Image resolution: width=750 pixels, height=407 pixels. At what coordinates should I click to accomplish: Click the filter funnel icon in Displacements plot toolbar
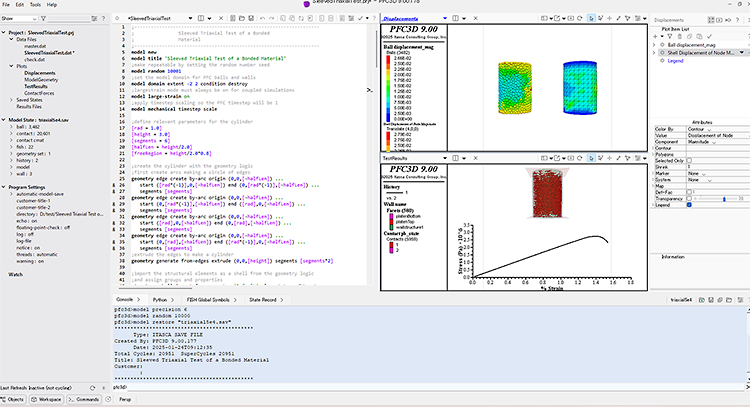click(628, 18)
